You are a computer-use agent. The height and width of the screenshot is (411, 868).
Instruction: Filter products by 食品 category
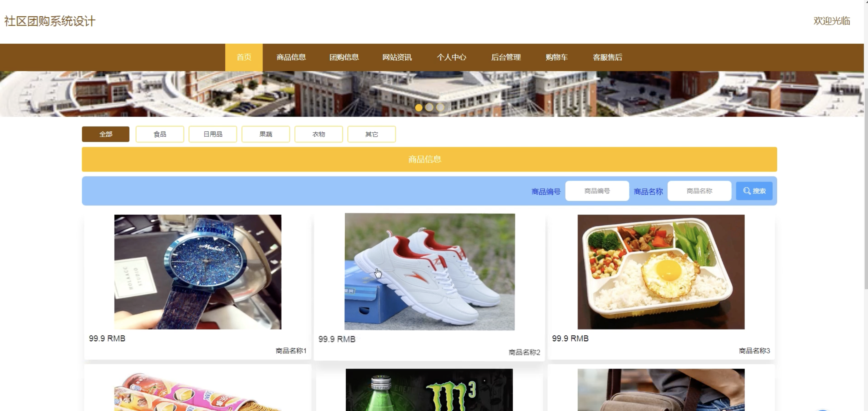click(x=160, y=134)
